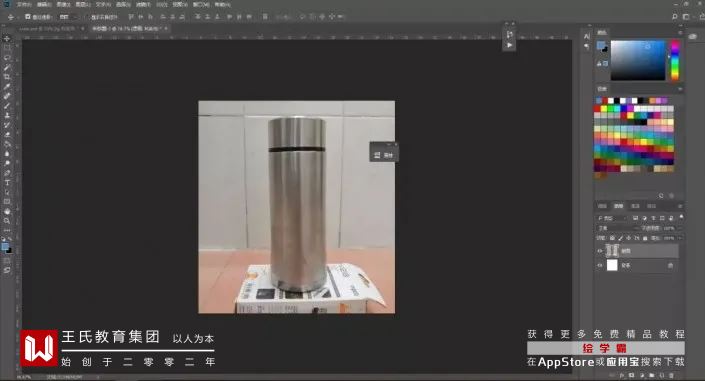
Task: Open the blend mode dropdown
Action: pyautogui.click(x=617, y=228)
